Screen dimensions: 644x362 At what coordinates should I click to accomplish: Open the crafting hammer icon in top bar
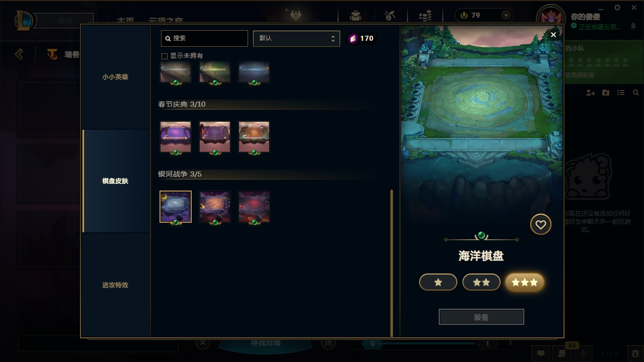(x=390, y=16)
